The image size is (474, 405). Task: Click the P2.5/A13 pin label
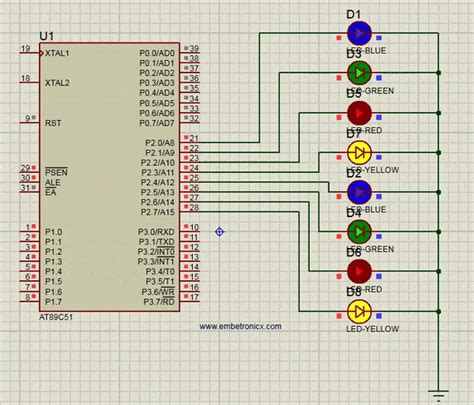pyautogui.click(x=158, y=192)
